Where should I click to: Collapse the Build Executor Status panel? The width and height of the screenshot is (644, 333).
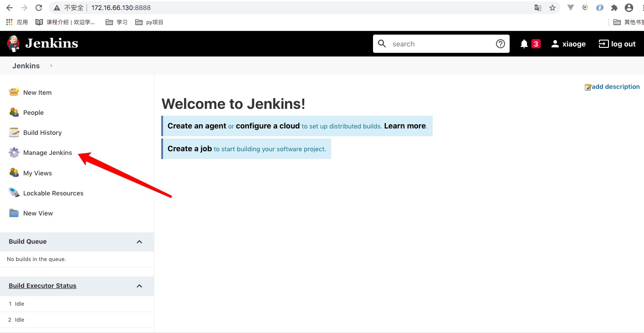(x=139, y=286)
